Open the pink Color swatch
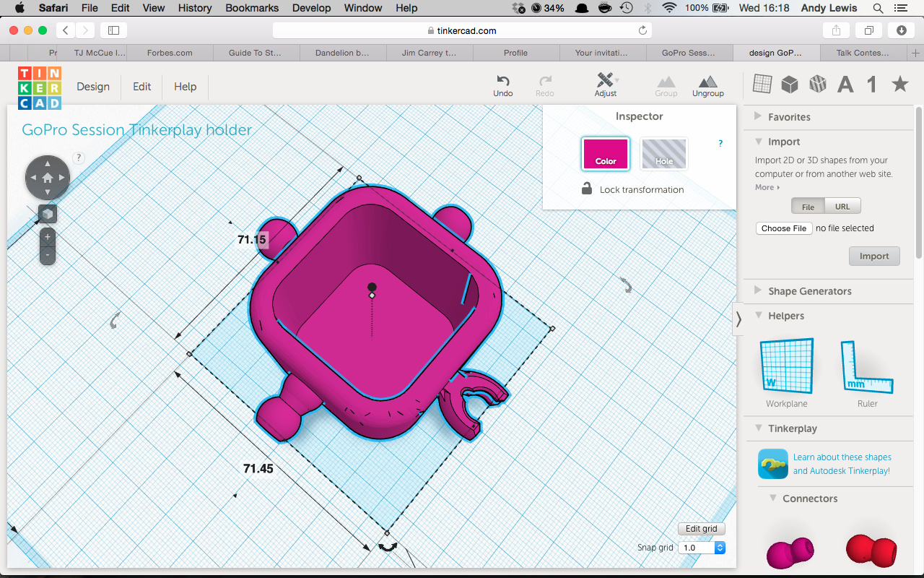 coord(606,153)
